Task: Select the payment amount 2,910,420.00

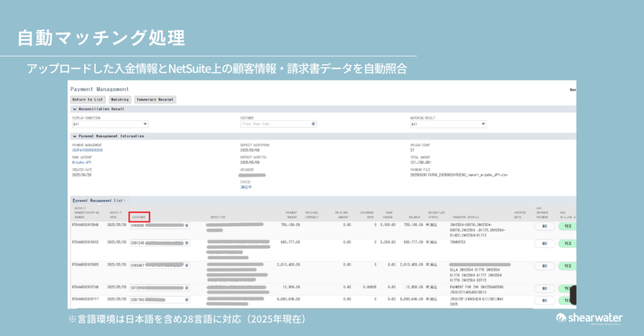Action: 288,264
